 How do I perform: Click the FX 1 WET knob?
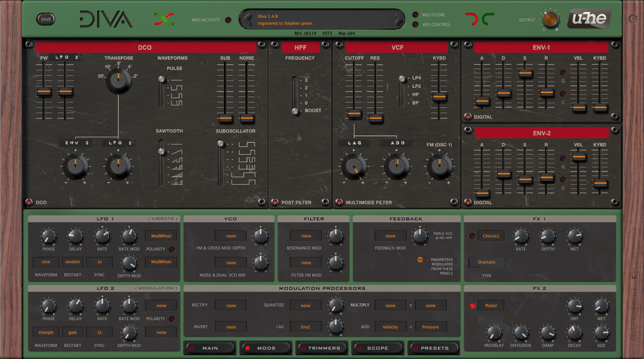pyautogui.click(x=574, y=236)
